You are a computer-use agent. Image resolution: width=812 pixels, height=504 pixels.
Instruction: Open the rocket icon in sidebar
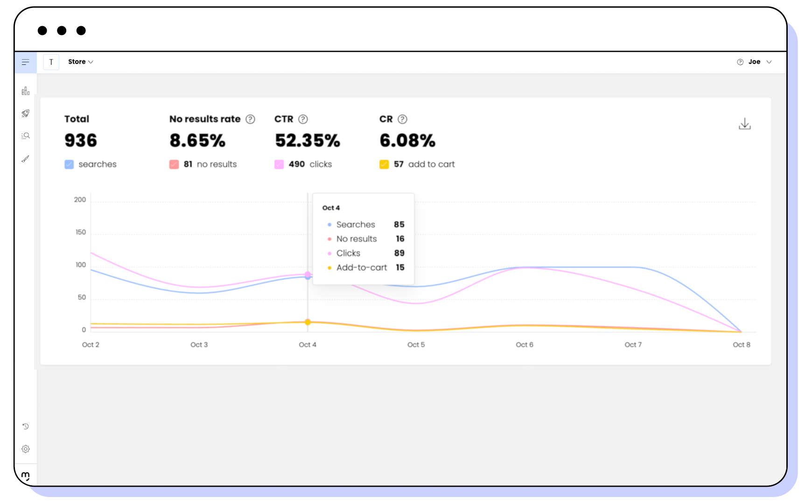[26, 113]
